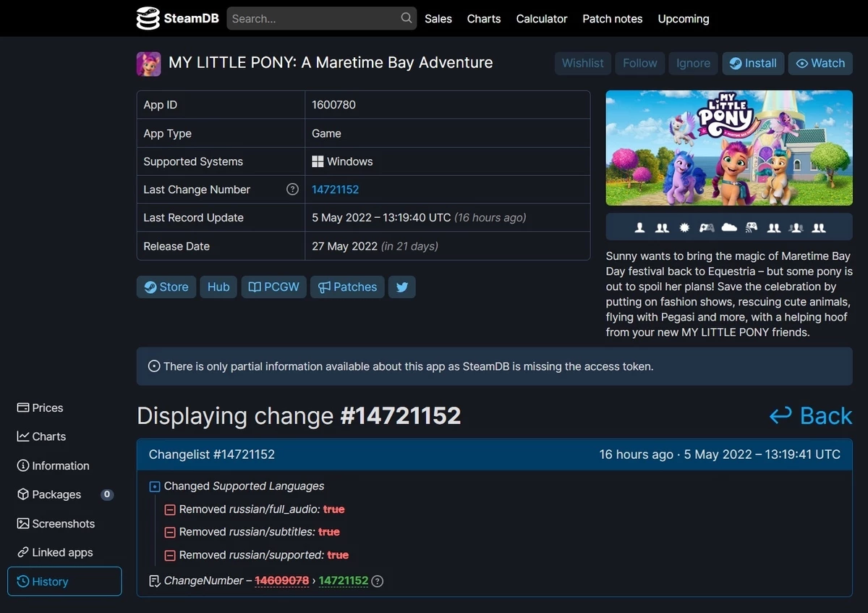The height and width of the screenshot is (613, 868).
Task: Click the Steam Cloud icon
Action: click(x=729, y=227)
